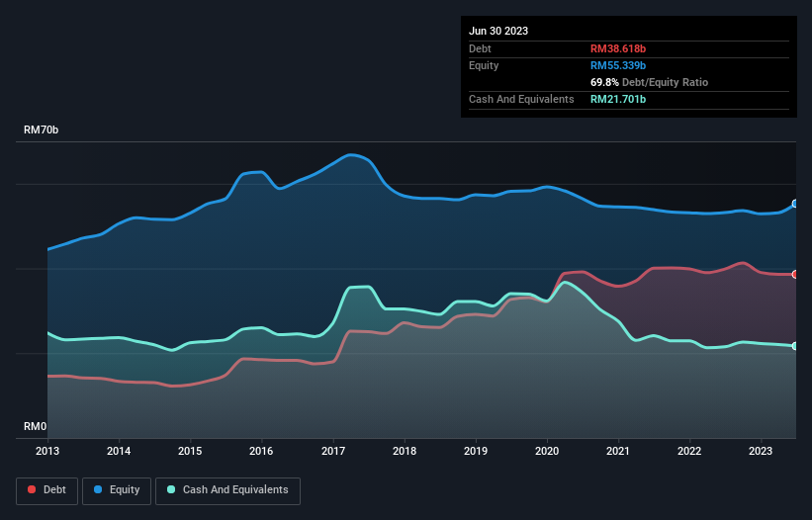The width and height of the screenshot is (812, 520).
Task: Select the 2017 x-axis label
Action: pyautogui.click(x=333, y=451)
